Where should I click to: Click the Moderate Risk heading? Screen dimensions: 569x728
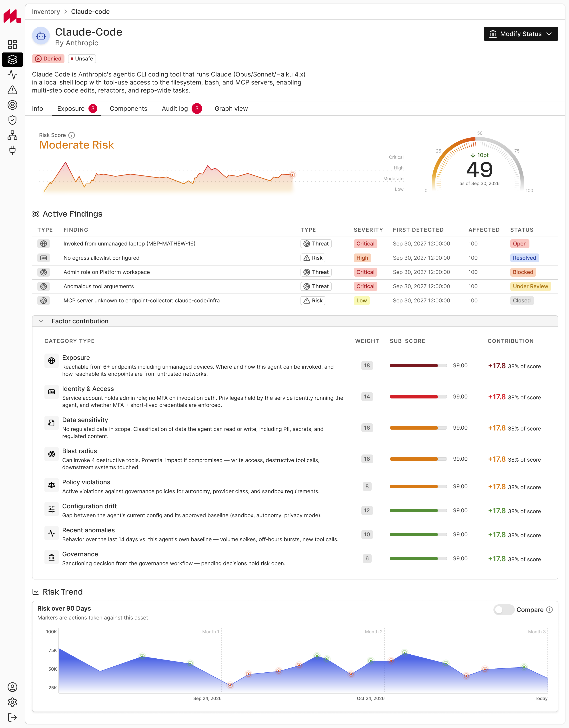point(77,145)
